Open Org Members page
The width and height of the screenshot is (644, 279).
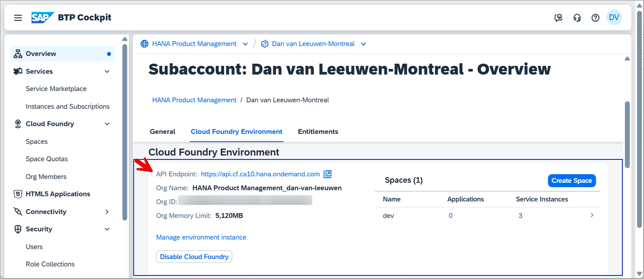click(46, 176)
